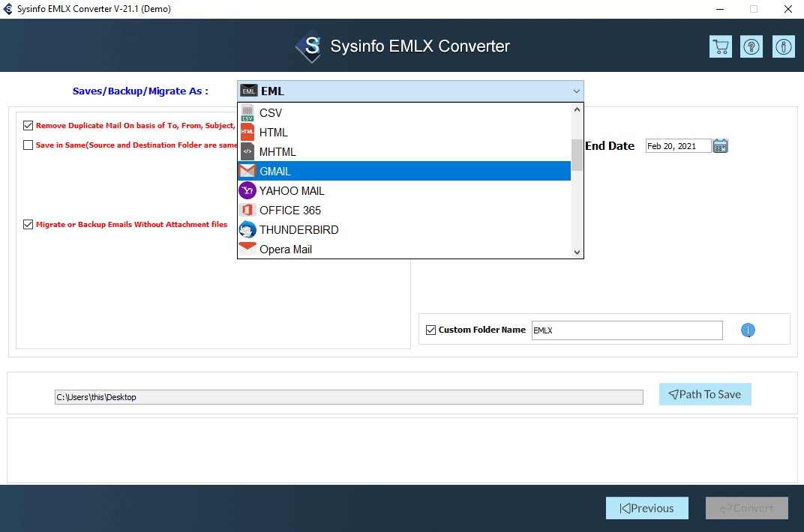Click the Saves/Backup/Migrate As label

pyautogui.click(x=140, y=91)
